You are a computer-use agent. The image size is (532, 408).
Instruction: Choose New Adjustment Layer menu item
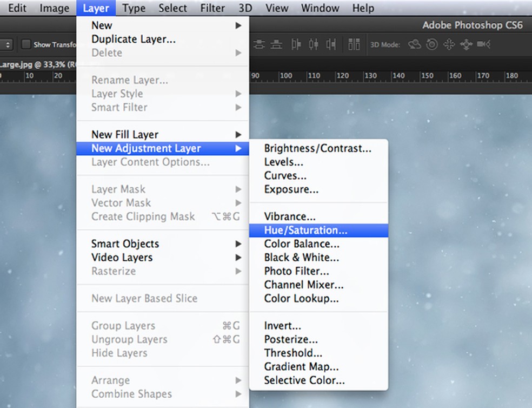pyautogui.click(x=163, y=148)
